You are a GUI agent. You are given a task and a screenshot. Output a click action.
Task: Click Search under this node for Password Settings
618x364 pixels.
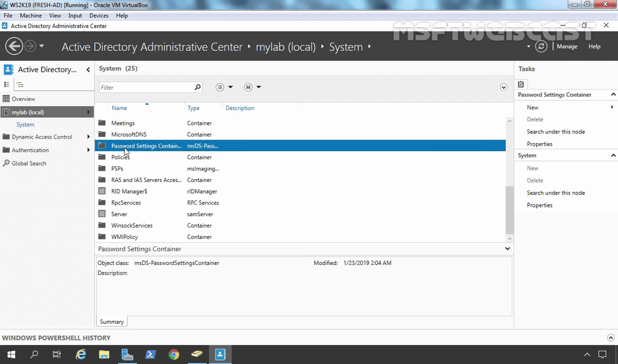coord(556,131)
